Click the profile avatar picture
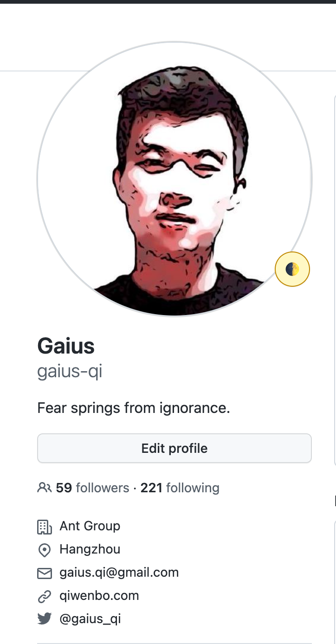Image resolution: width=336 pixels, height=644 pixels. click(x=174, y=180)
